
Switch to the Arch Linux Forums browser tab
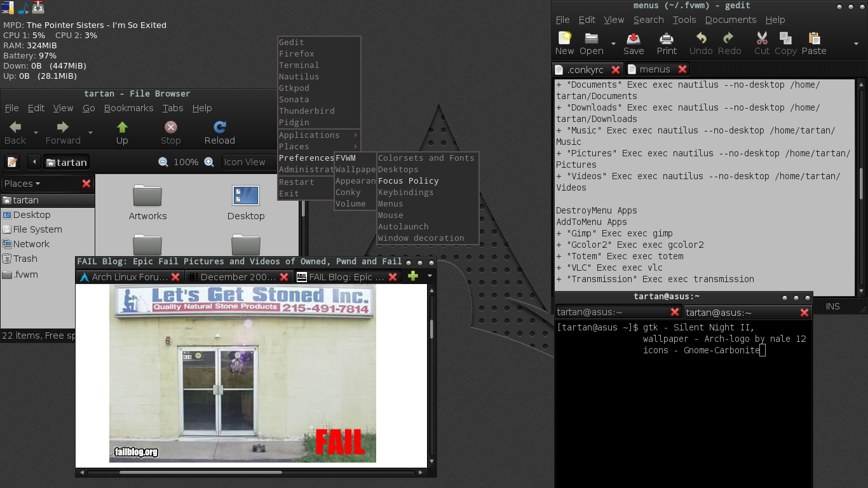[x=130, y=277]
